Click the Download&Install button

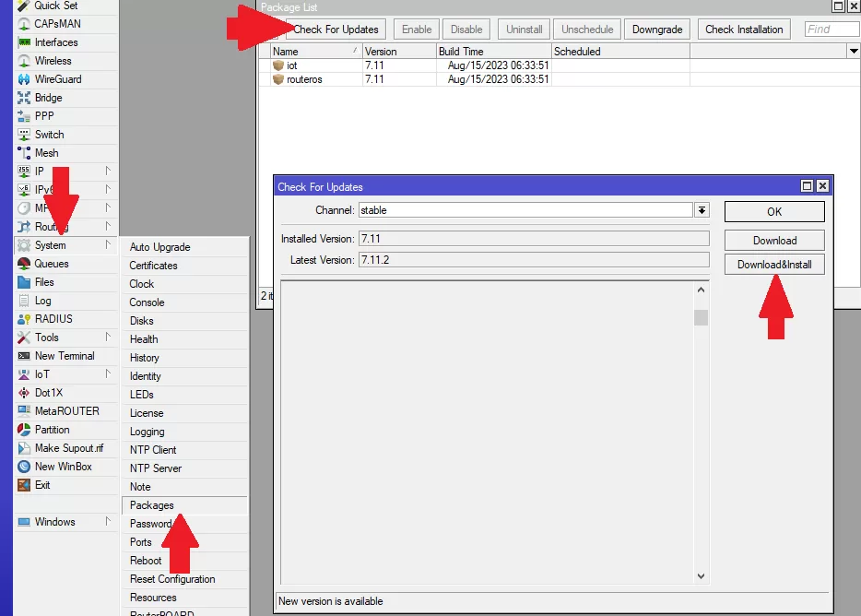pos(774,265)
